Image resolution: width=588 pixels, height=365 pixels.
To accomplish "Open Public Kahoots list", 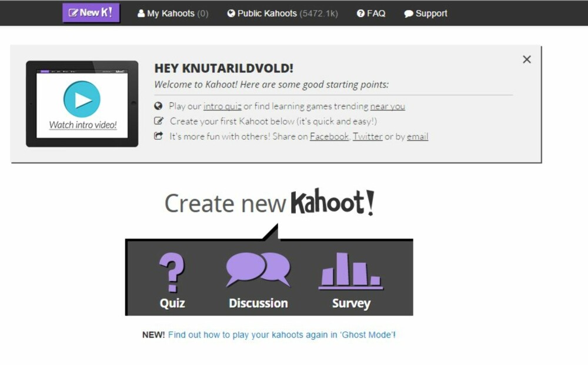I will pos(282,14).
